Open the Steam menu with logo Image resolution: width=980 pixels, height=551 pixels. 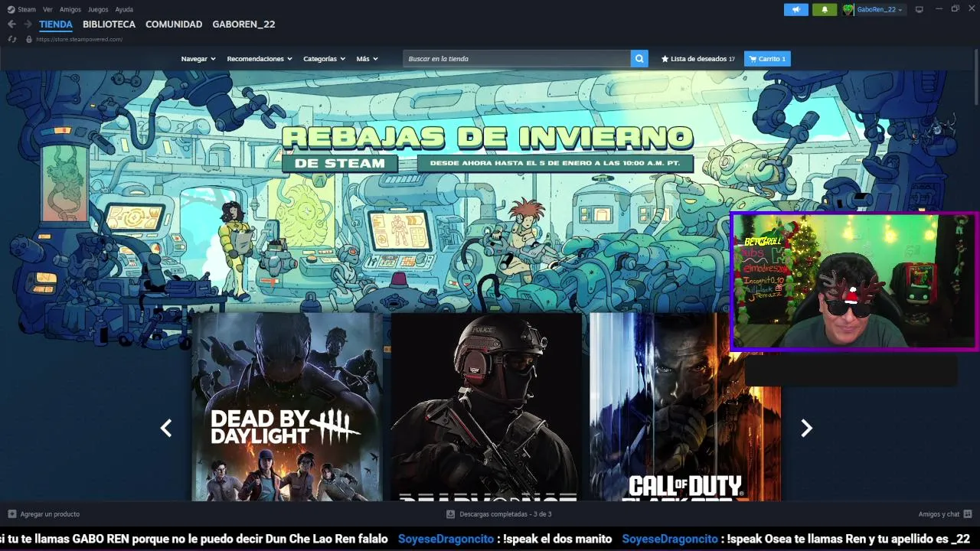21,9
